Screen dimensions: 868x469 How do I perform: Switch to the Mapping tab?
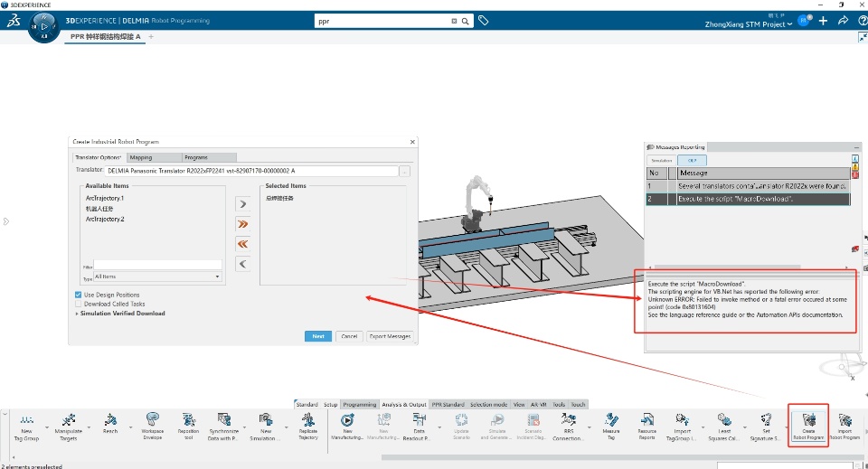[x=154, y=157]
